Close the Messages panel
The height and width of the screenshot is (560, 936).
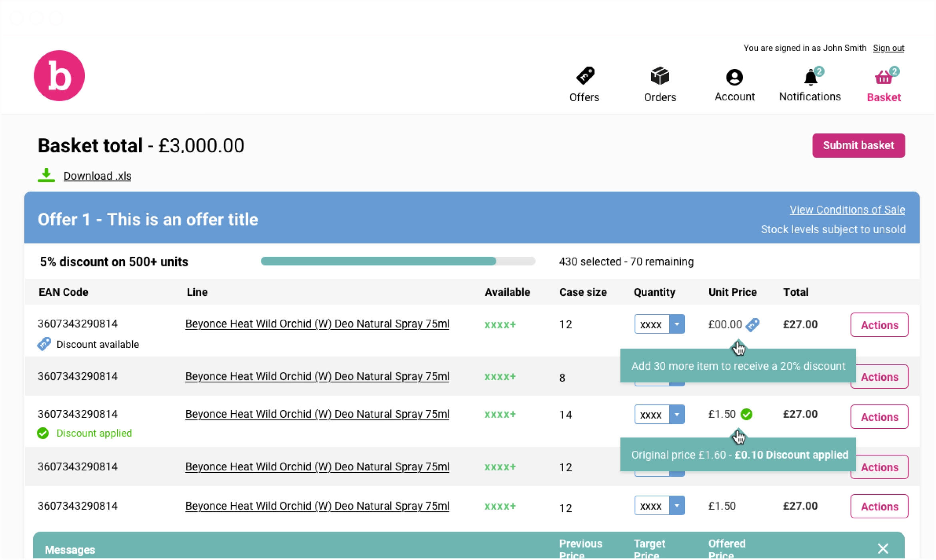(x=883, y=549)
